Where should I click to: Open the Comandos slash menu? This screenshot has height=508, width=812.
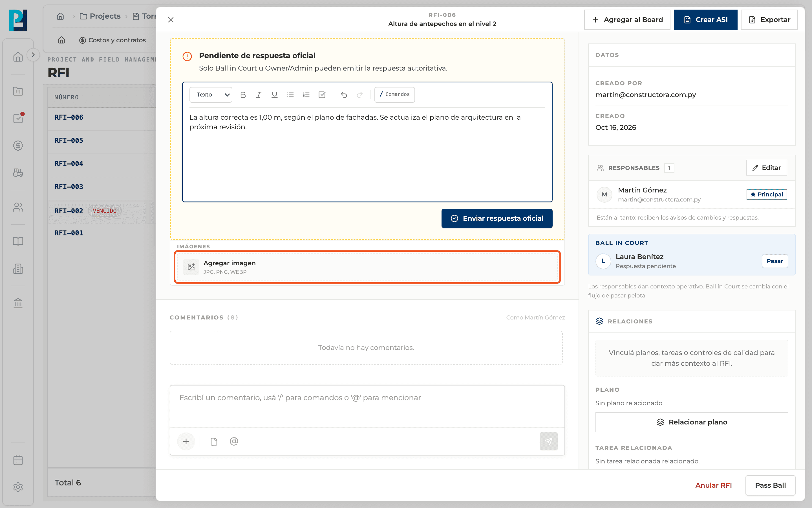pyautogui.click(x=395, y=95)
